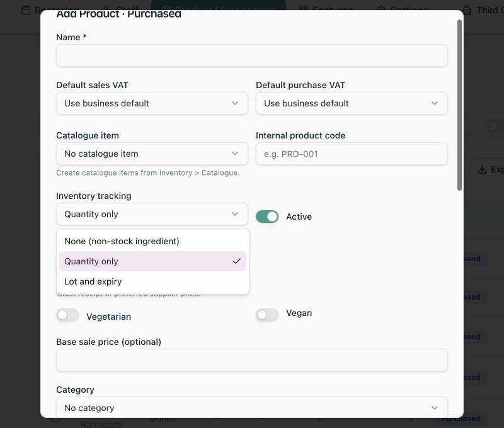Screen dimensions: 504x428
Task: Click the Create catalogue items help text
Action: click(x=148, y=172)
